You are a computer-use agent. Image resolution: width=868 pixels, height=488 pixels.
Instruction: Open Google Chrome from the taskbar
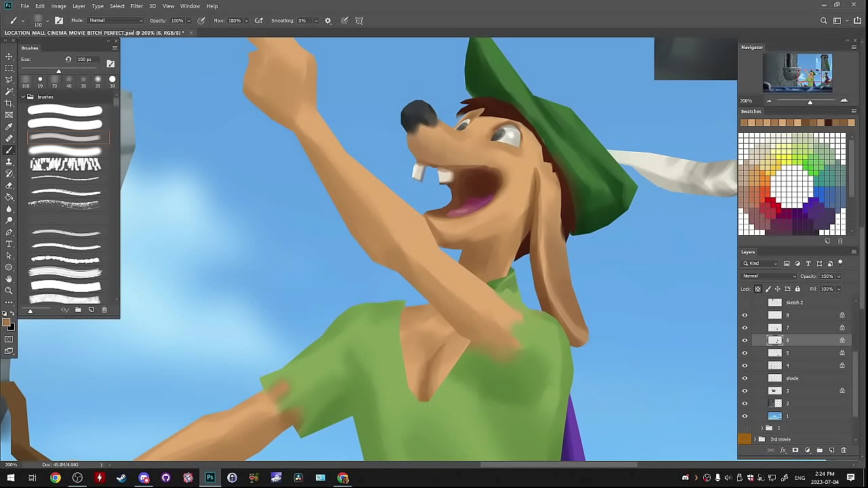click(56, 478)
